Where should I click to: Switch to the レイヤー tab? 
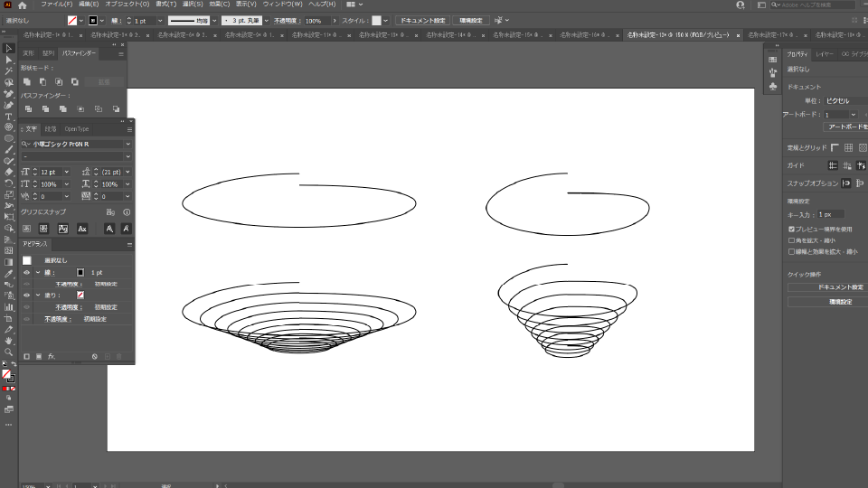pos(824,54)
